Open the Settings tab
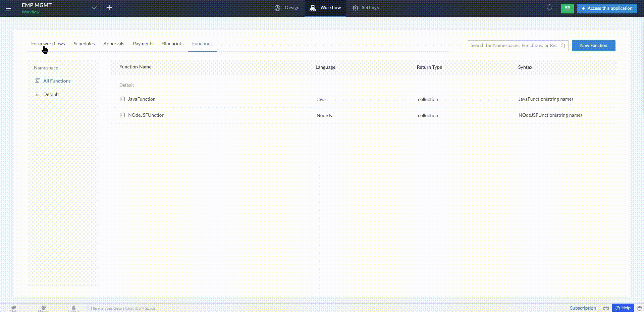Screen dimensions: 644x312 [x=366, y=8]
